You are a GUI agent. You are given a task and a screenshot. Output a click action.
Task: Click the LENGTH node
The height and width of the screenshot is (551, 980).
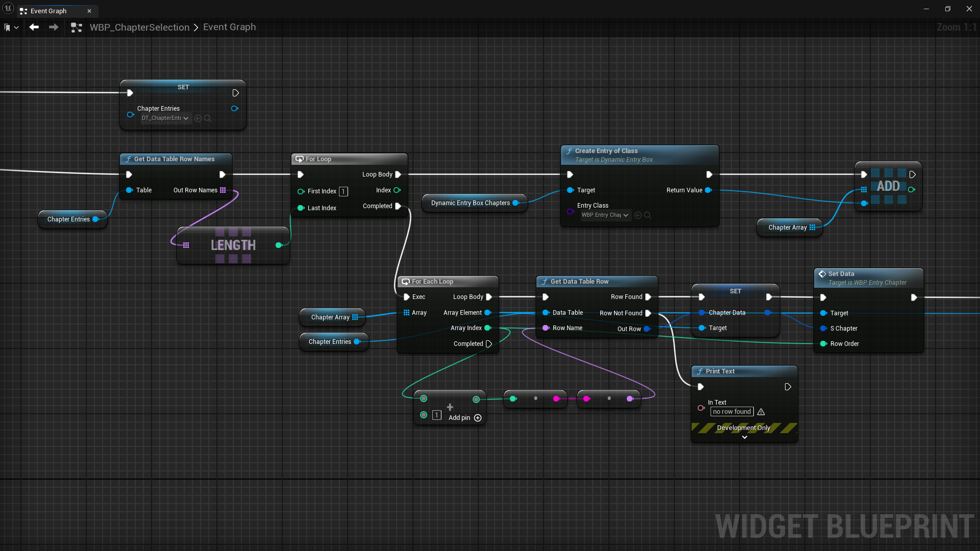(233, 245)
